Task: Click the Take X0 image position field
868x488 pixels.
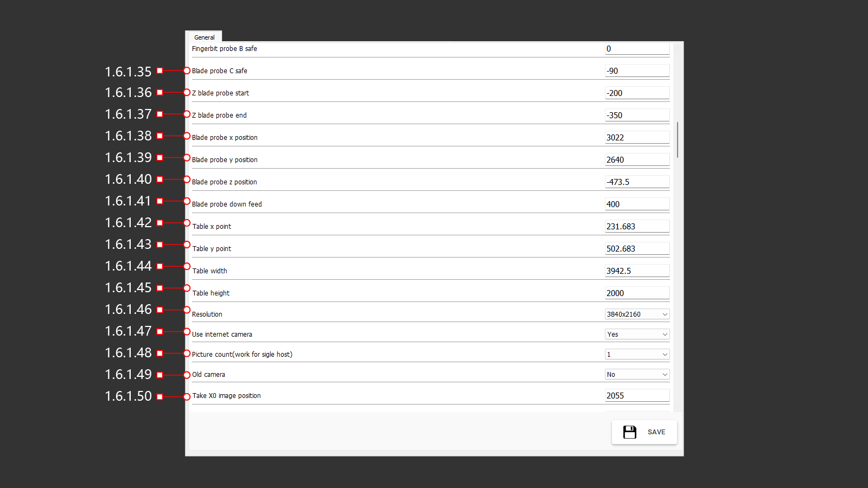Action: (x=637, y=396)
